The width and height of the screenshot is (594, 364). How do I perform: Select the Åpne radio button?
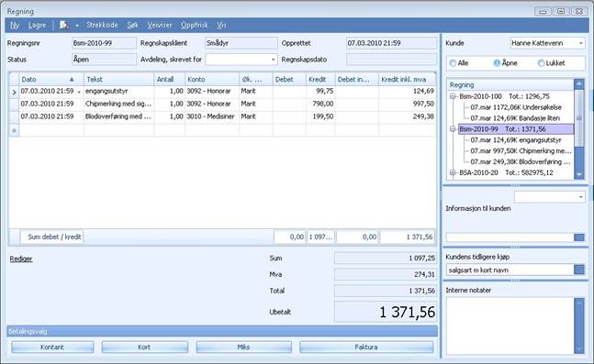(497, 63)
